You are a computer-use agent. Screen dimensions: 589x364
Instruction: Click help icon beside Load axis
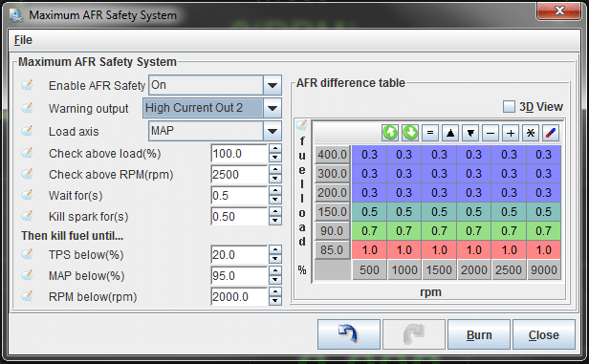[x=27, y=131]
